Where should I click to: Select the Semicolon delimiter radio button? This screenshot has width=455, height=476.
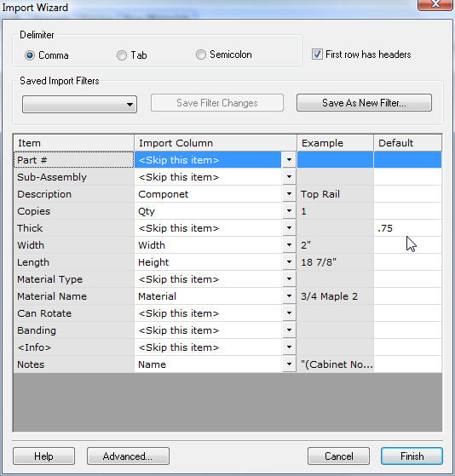[201, 54]
